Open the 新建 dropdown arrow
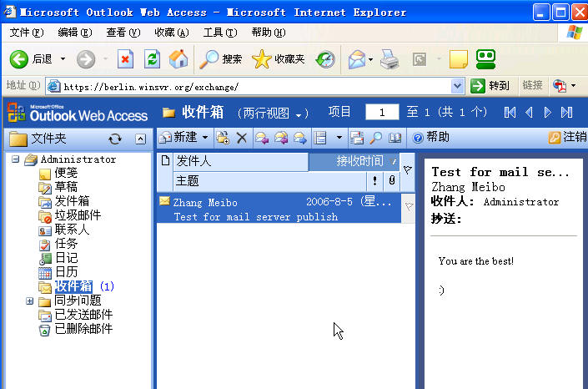 [x=205, y=138]
